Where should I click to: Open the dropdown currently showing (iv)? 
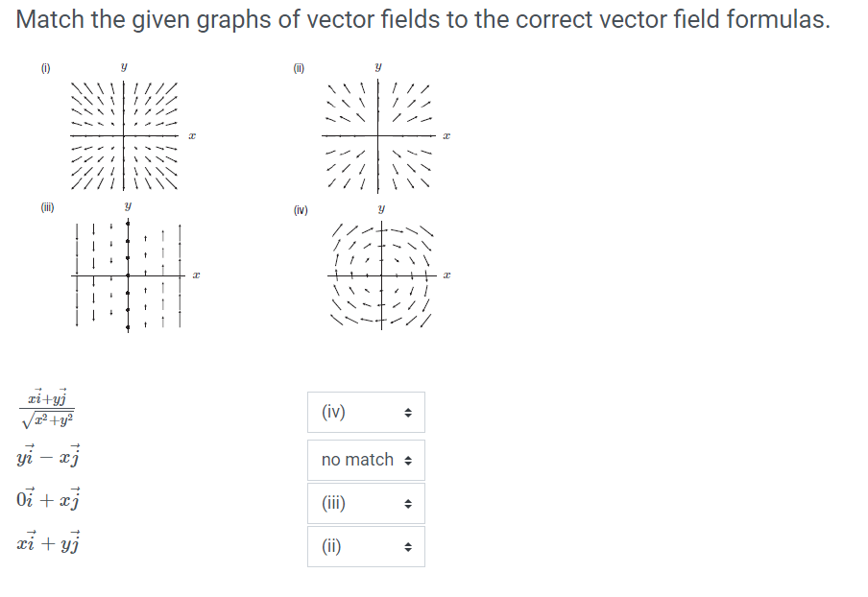click(365, 412)
